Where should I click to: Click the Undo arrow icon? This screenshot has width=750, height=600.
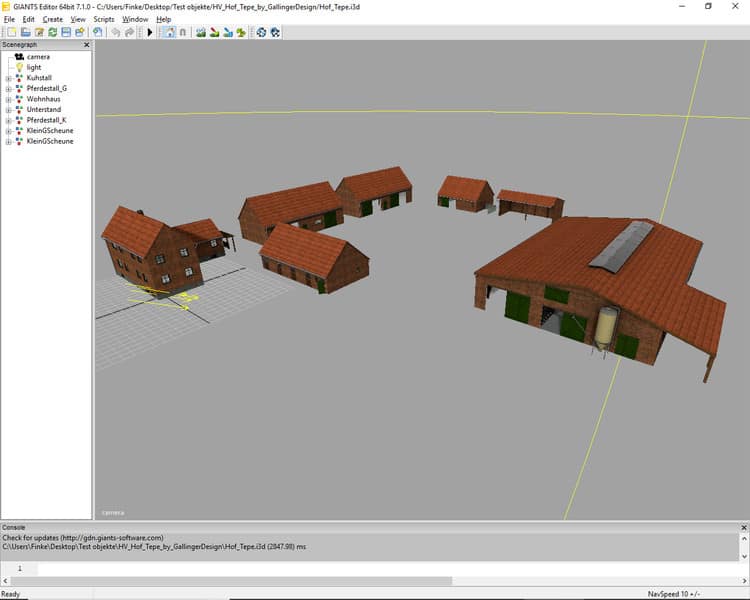pyautogui.click(x=116, y=32)
